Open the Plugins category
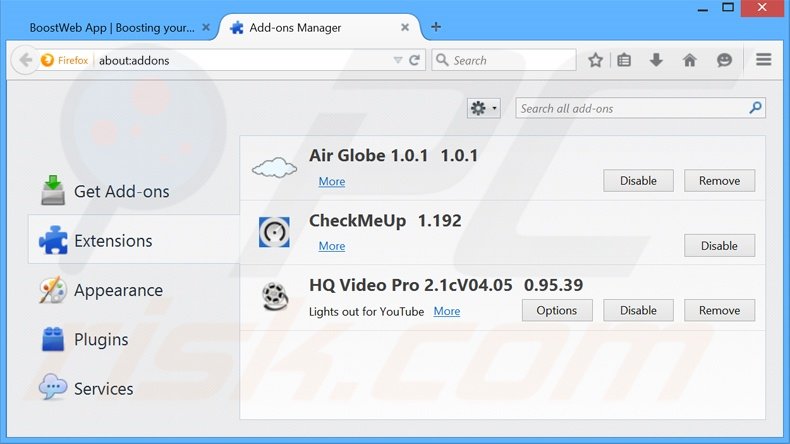Viewport: 790px width, 444px height. click(x=100, y=340)
